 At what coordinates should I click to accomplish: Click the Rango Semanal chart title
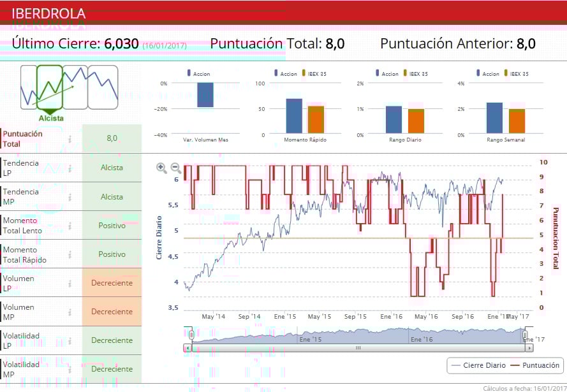506,140
